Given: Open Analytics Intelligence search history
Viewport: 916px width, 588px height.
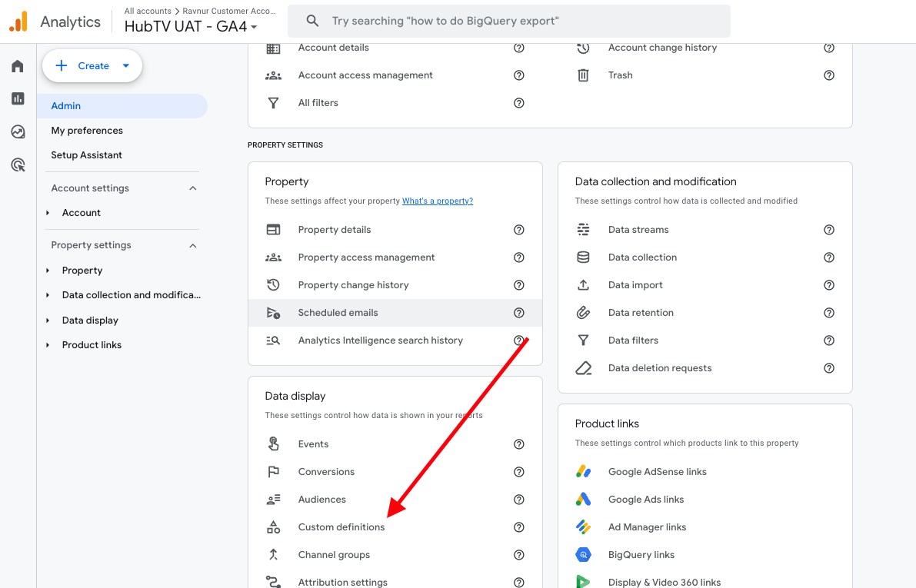Looking at the screenshot, I should (395, 341).
